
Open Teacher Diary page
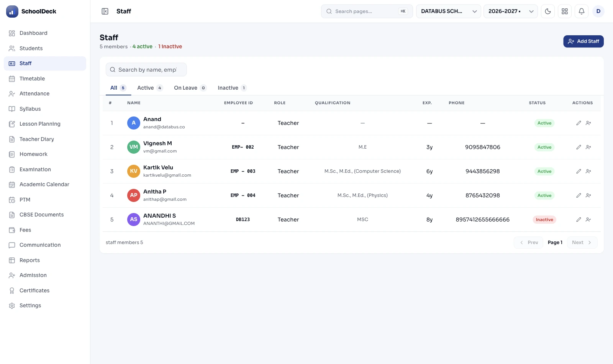45,139
